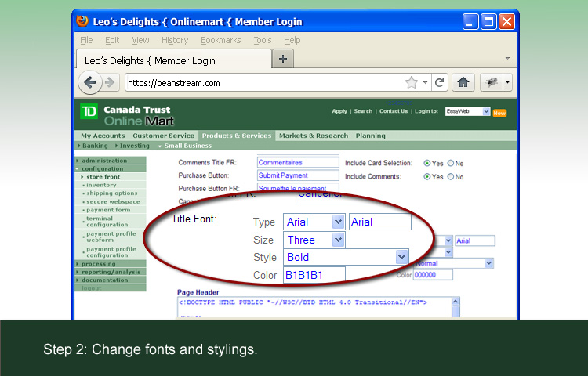Open Markets & Research tab
This screenshot has width=588, height=376.
pyautogui.click(x=314, y=136)
